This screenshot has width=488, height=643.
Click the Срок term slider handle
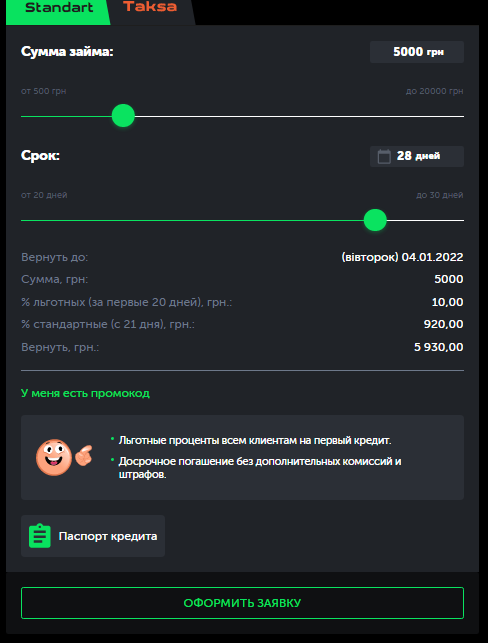coord(375,220)
